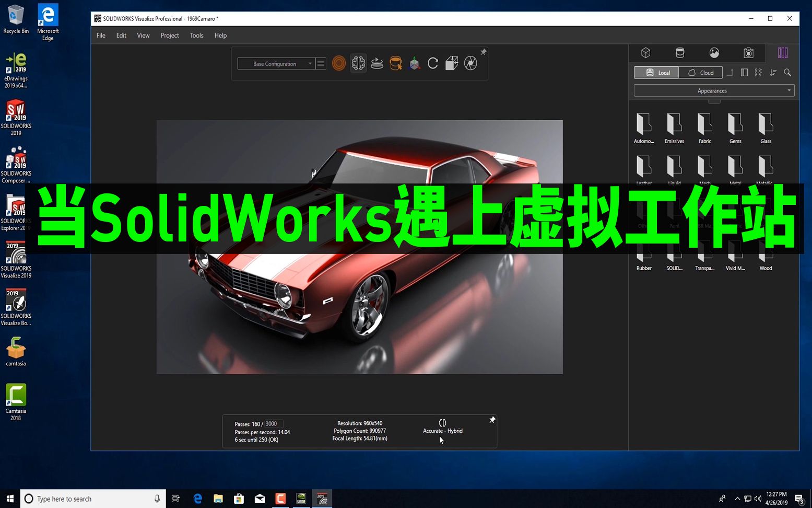The width and height of the screenshot is (812, 508).
Task: Select the Local library toggle
Action: (656, 73)
